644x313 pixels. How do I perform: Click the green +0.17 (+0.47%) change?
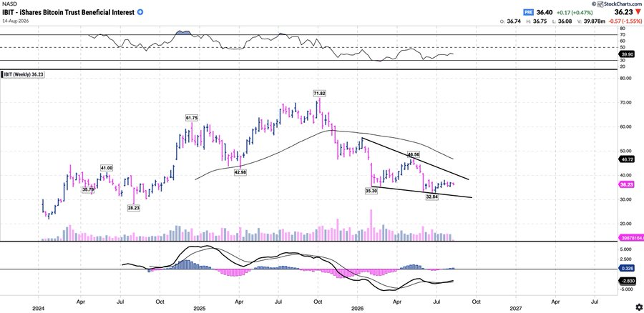tap(574, 12)
